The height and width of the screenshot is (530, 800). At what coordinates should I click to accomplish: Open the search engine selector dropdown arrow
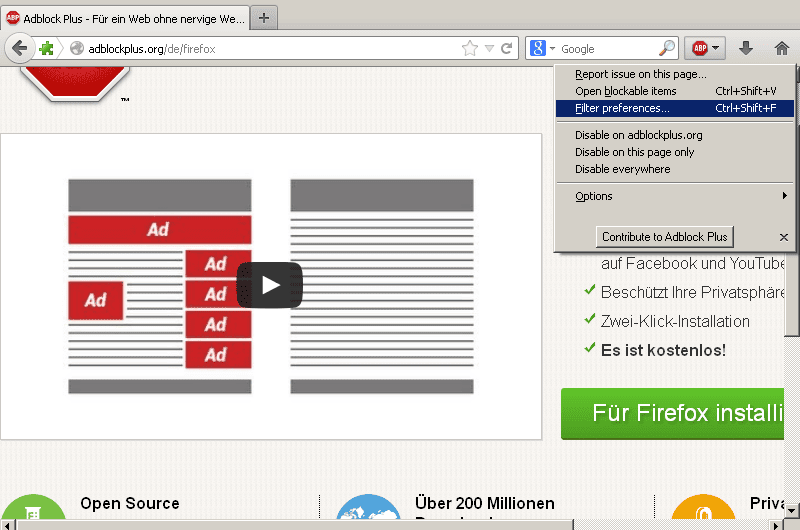552,48
